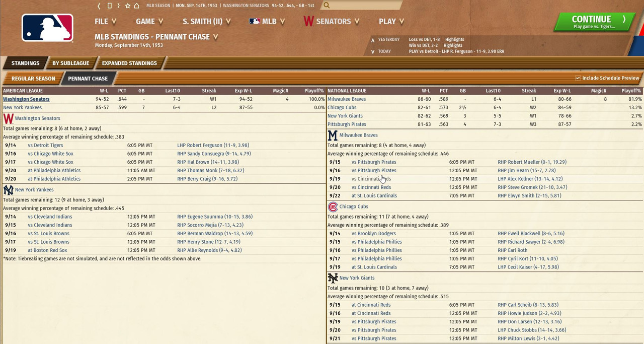644x344 pixels.
Task: Click the Playoff% column header in American League
Action: (314, 91)
